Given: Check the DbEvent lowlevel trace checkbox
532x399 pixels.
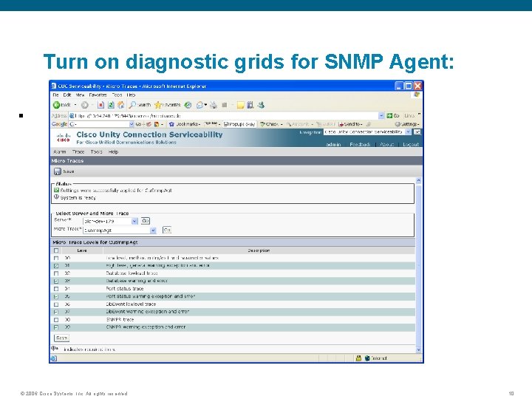Looking at the screenshot, I should pos(56,304).
